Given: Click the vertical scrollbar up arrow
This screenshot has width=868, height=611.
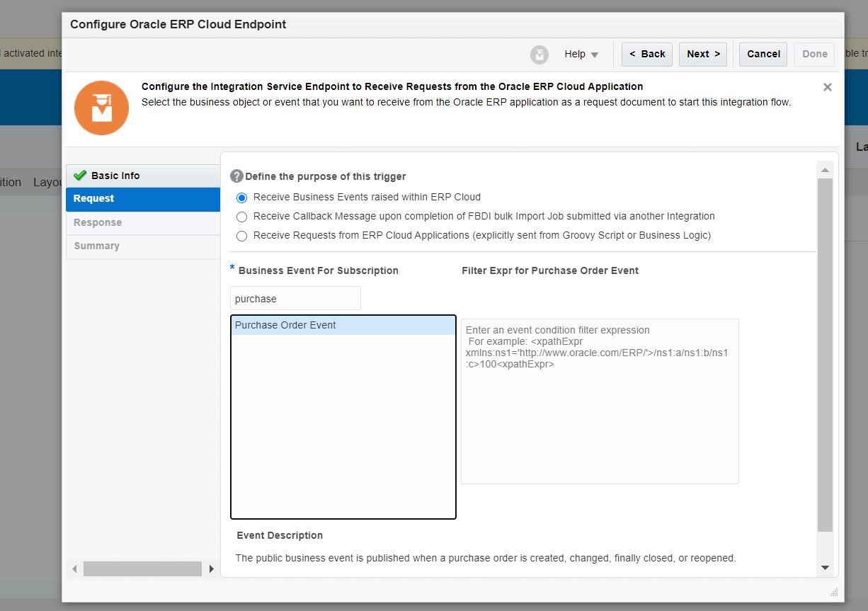Looking at the screenshot, I should pos(825,170).
